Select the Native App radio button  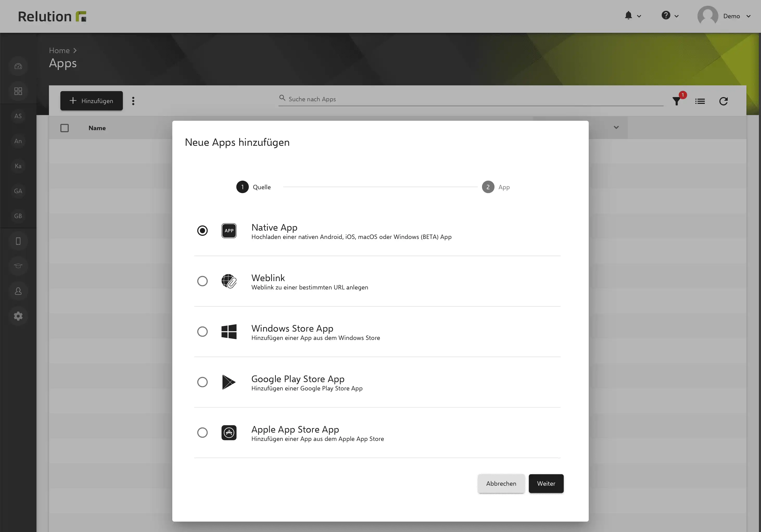(202, 230)
